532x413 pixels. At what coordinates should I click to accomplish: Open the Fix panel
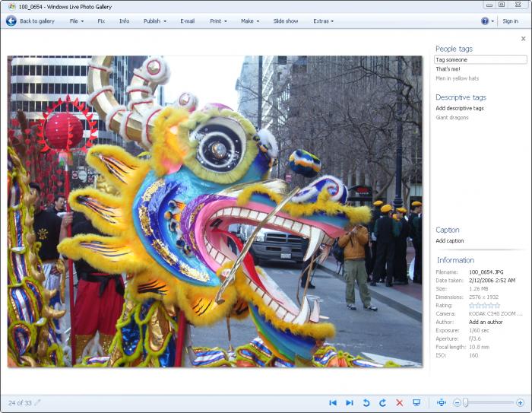coord(101,21)
